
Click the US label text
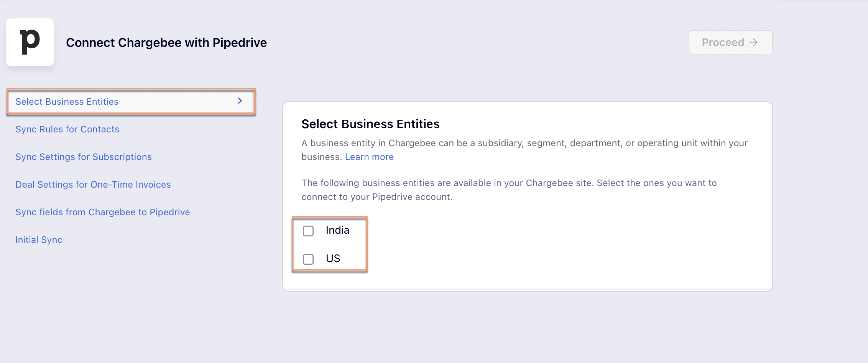(333, 259)
